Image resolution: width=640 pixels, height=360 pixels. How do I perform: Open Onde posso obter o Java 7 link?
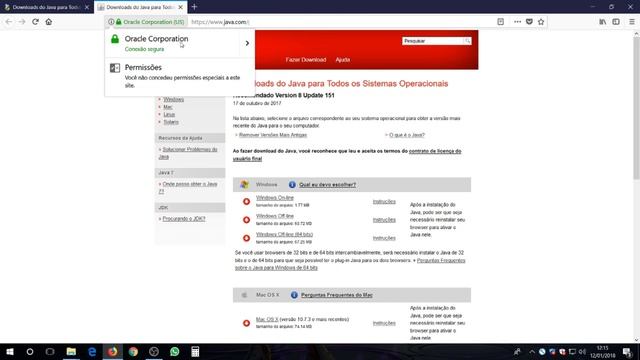click(x=188, y=188)
